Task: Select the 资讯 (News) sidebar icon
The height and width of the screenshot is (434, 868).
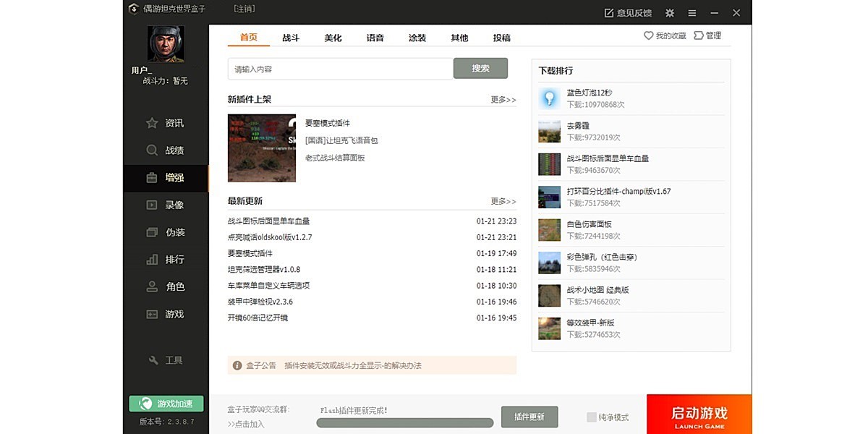Action: click(166, 123)
